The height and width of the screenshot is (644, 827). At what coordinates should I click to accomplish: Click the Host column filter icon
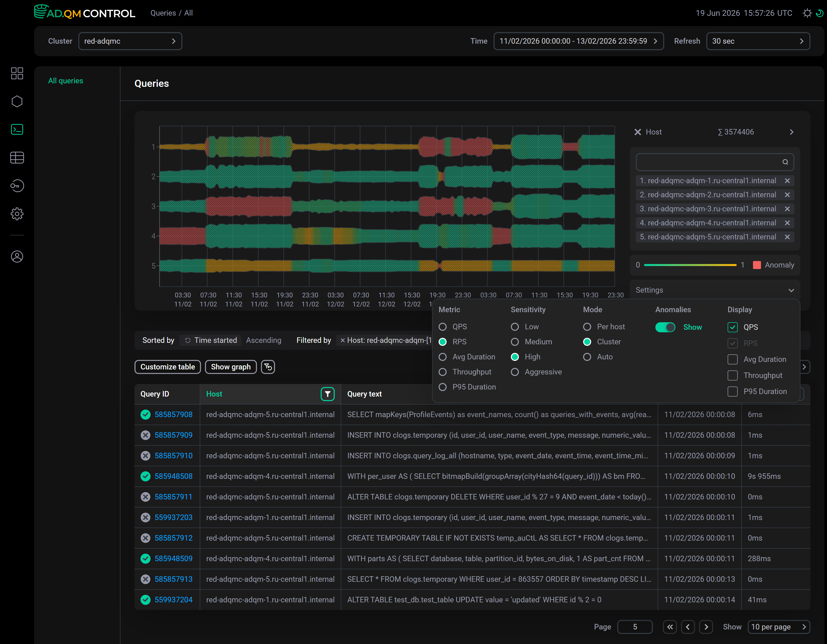(x=327, y=394)
